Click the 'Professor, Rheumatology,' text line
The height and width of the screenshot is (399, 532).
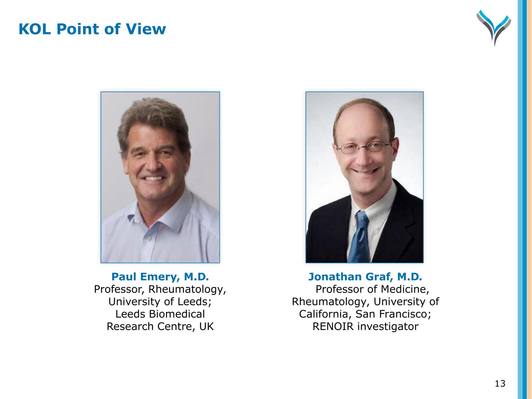(160, 290)
